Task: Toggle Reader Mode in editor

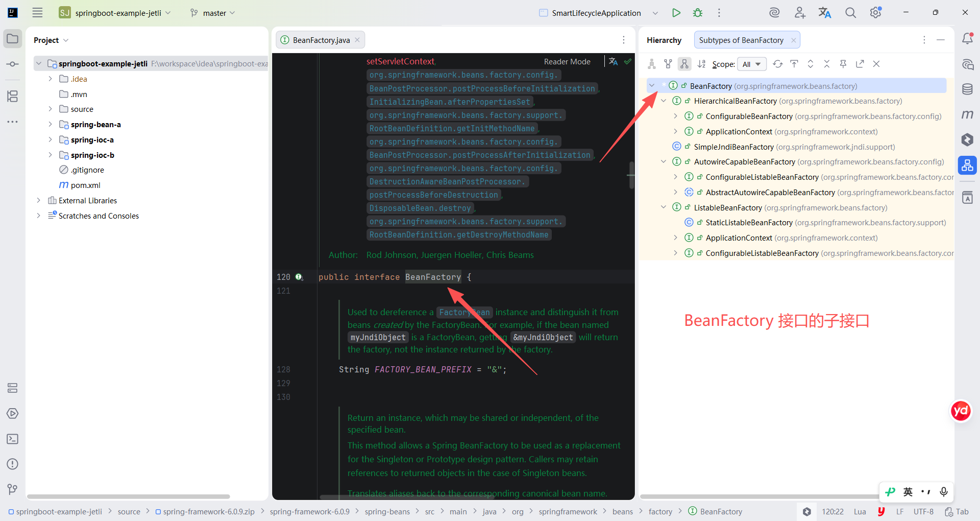Action: click(567, 61)
